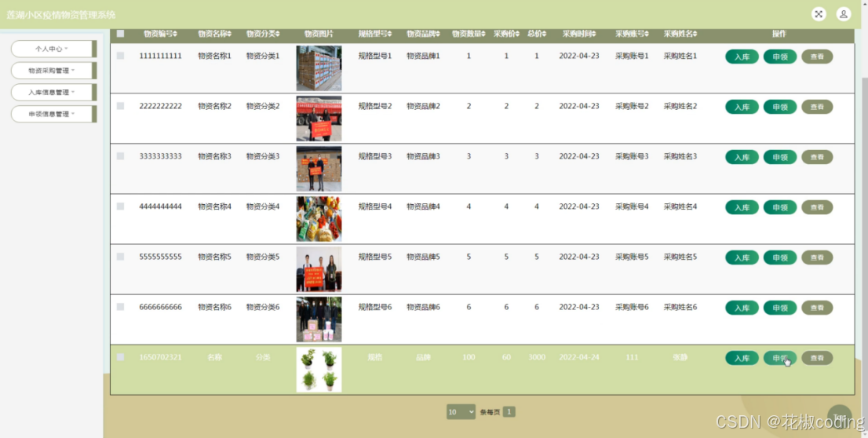
Task: Select the 规格型号4 cell
Action: (375, 206)
